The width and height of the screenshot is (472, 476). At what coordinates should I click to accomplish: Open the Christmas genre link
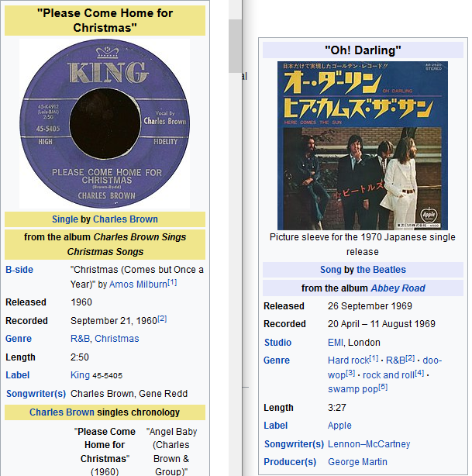[x=117, y=339]
